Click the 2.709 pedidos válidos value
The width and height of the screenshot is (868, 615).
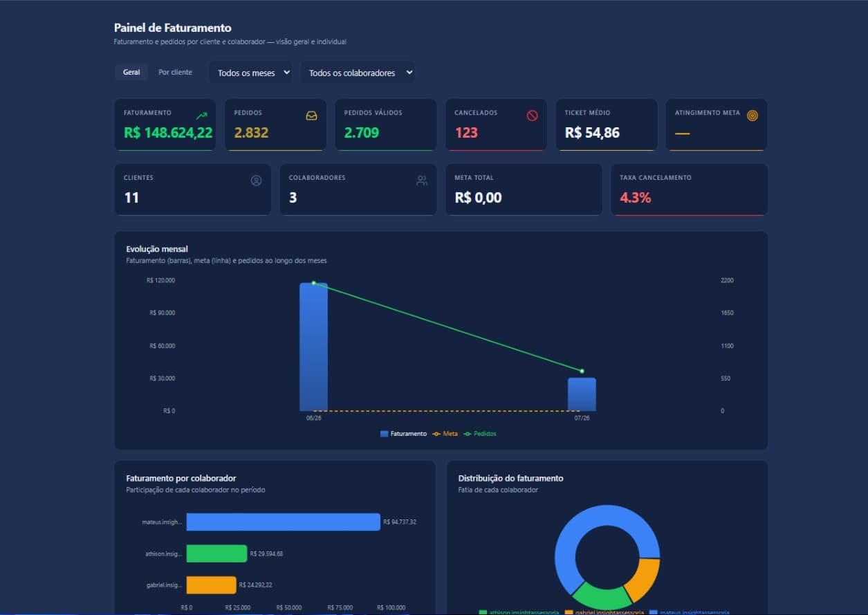[x=362, y=133]
